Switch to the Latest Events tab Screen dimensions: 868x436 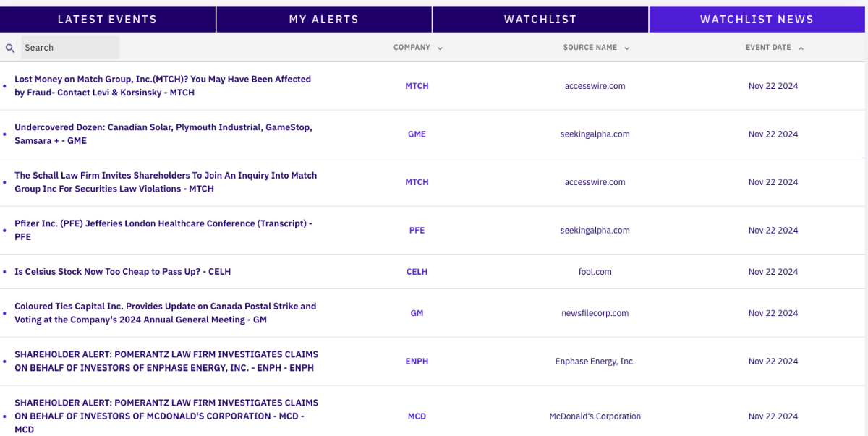coord(107,20)
